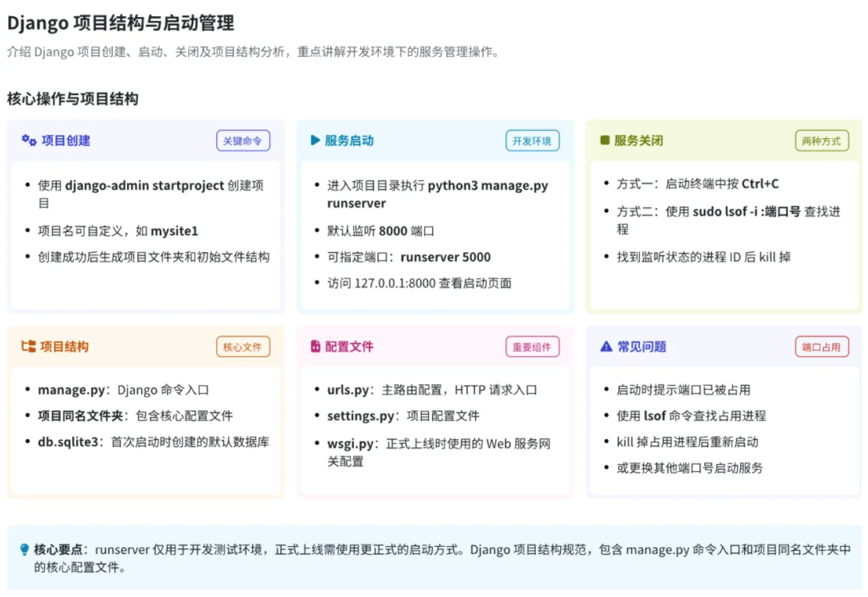This screenshot has width=868, height=597.
Task: Click the play triangle icon beside 服务启动
Action: coord(316,140)
